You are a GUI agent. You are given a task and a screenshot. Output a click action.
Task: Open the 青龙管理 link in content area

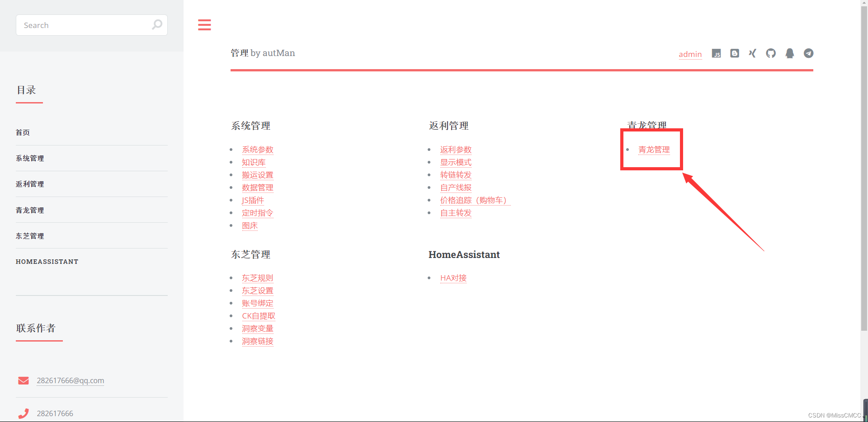654,150
